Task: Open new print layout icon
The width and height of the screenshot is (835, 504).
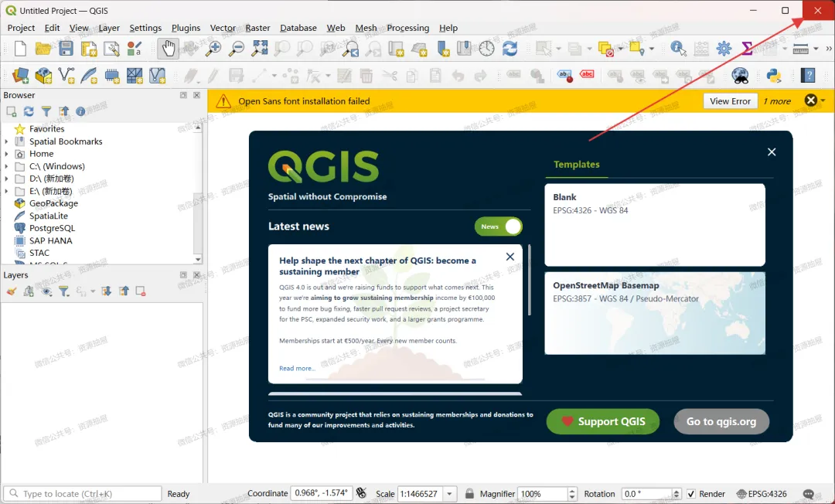Action: pos(88,49)
